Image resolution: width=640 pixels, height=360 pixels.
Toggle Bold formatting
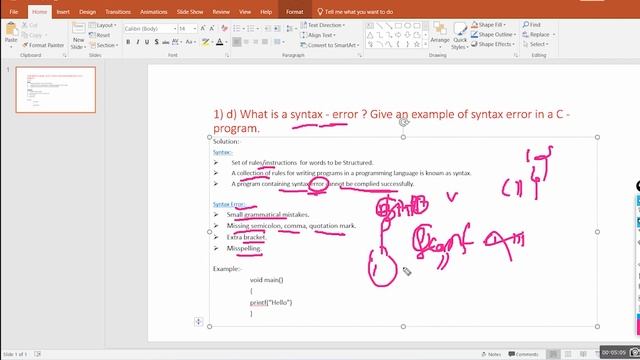point(128,42)
